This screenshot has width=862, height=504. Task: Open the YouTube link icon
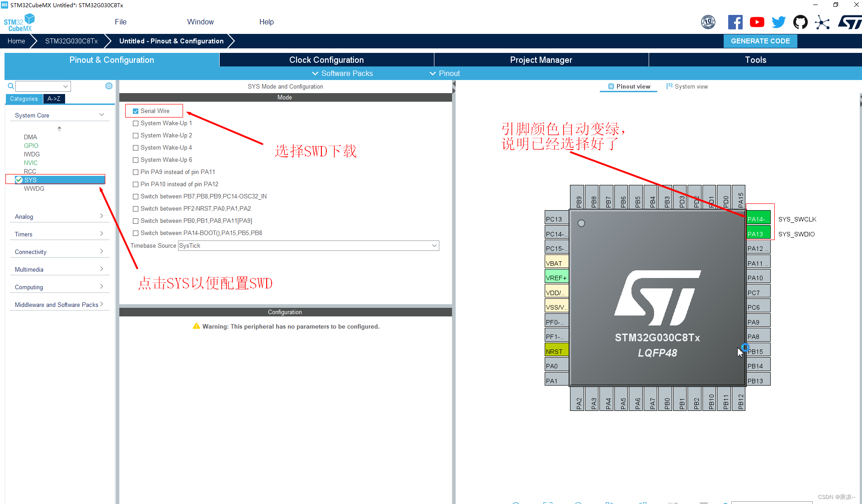pyautogui.click(x=757, y=22)
